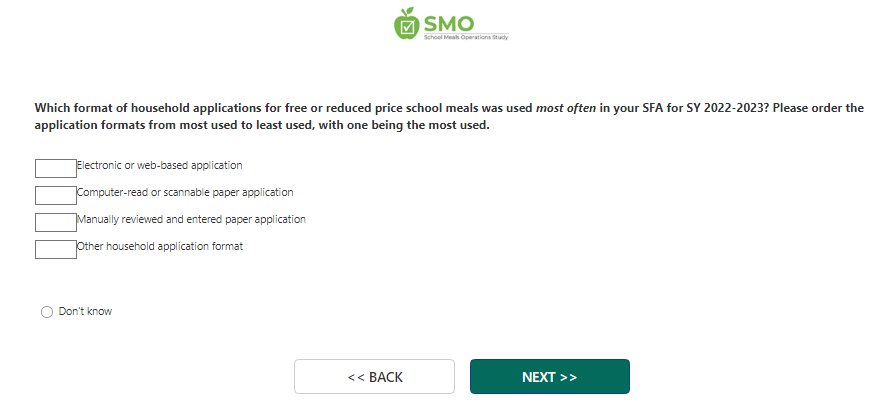Viewport: 888px width, 419px height.
Task: Click the "Don't know" label text
Action: [x=85, y=312]
